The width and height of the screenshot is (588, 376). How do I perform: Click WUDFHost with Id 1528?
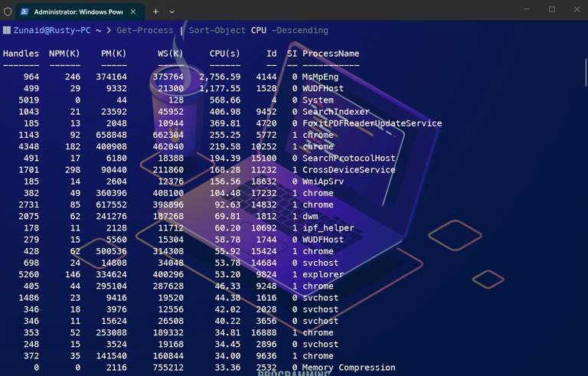[323, 89]
